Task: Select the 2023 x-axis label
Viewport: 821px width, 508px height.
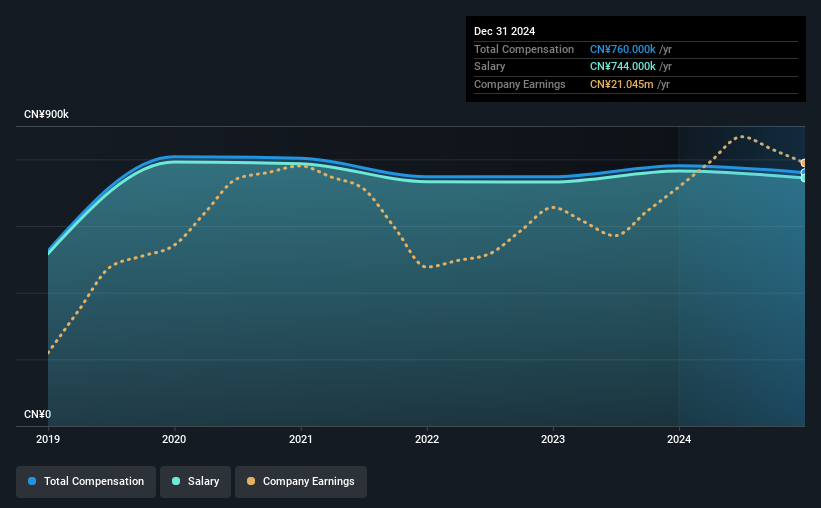Action: click(x=553, y=439)
